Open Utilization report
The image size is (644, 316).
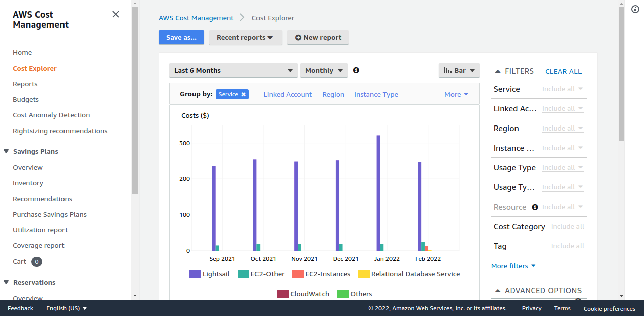pyautogui.click(x=40, y=230)
